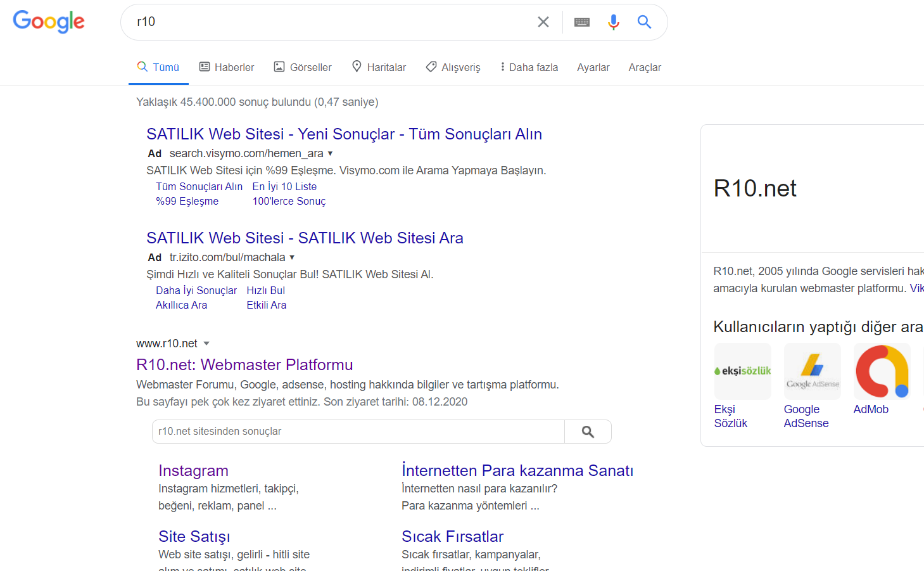924x571 pixels.
Task: Clear the search box with the X icon
Action: click(x=543, y=22)
